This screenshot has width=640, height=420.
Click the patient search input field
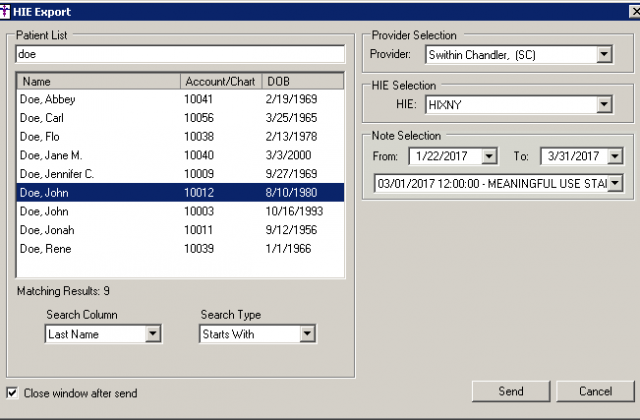(180, 54)
